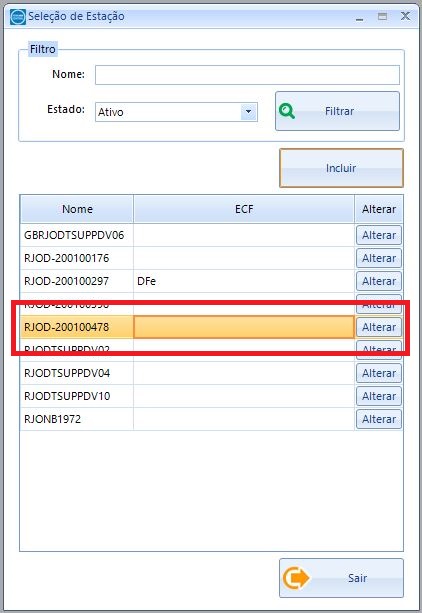Click the ECF column header
Screen dimensions: 422x613
[x=244, y=209]
